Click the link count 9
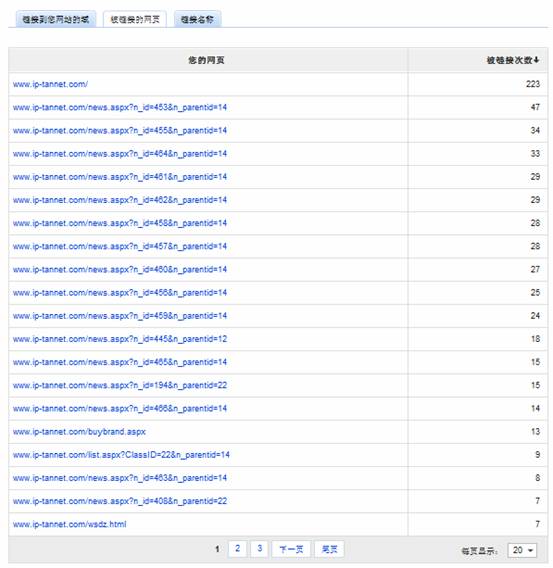Image resolution: width=553 pixels, height=568 pixels. [x=538, y=455]
